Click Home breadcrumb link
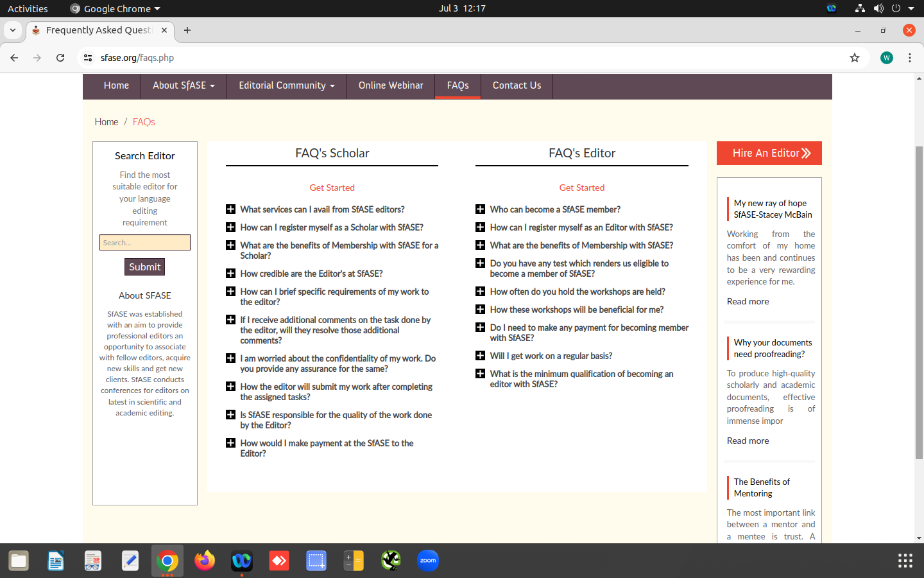The height and width of the screenshot is (578, 924). [107, 122]
